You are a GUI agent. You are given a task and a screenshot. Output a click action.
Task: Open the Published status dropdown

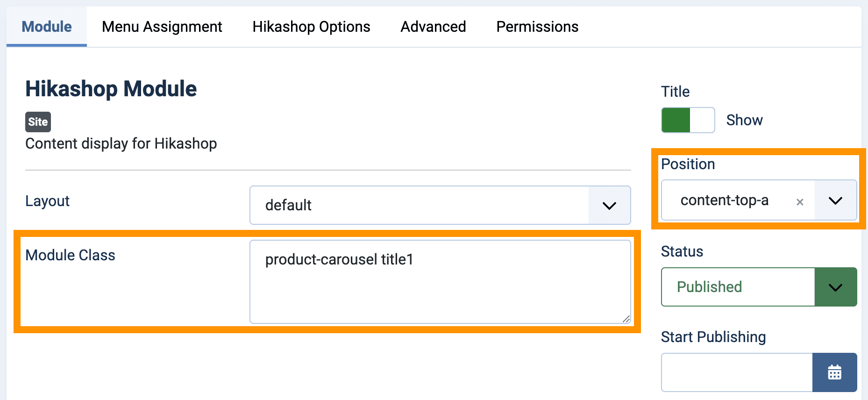tap(759, 287)
